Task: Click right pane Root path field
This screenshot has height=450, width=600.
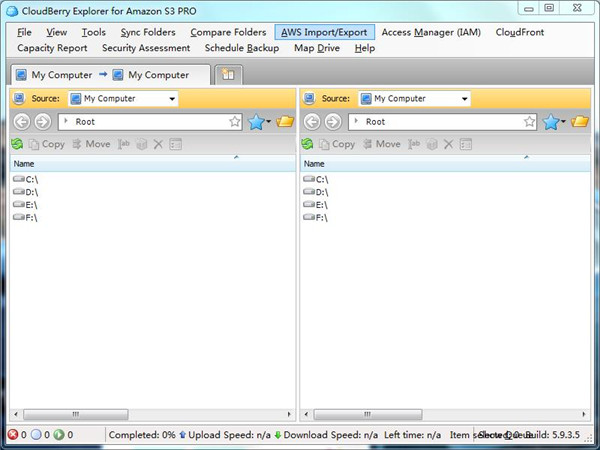Action: click(442, 122)
